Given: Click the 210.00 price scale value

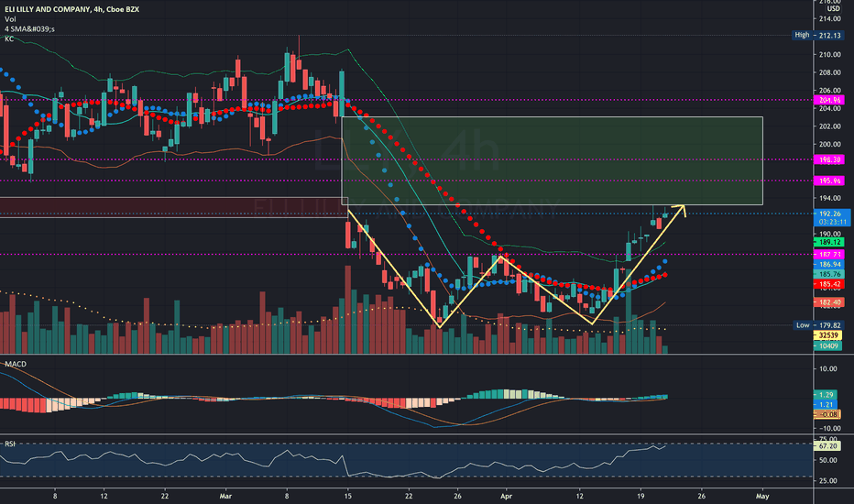Looking at the screenshot, I should coord(829,54).
